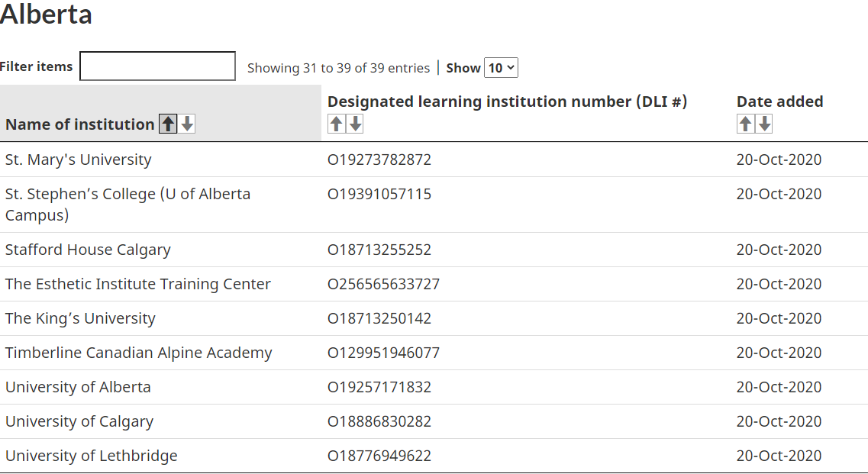Sort DLI number column descending
Screen dimensions: 868x474
(x=356, y=124)
